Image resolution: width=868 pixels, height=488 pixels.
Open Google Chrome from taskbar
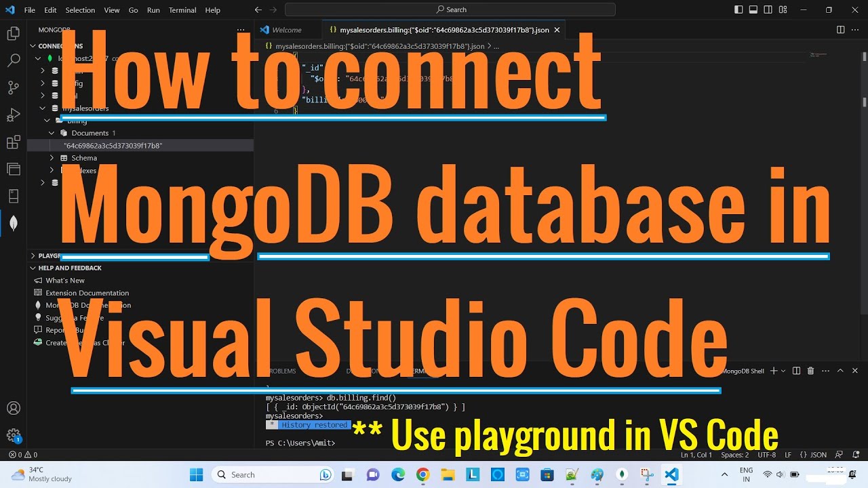[422, 474]
